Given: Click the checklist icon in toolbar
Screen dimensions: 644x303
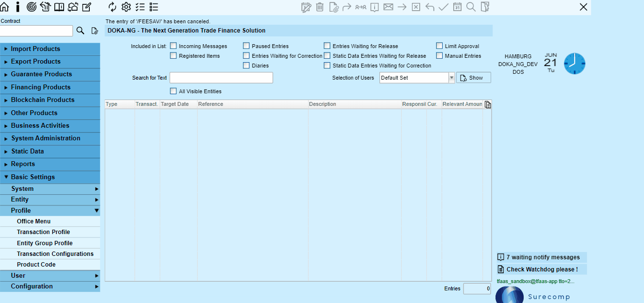Looking at the screenshot, I should coord(140,7).
